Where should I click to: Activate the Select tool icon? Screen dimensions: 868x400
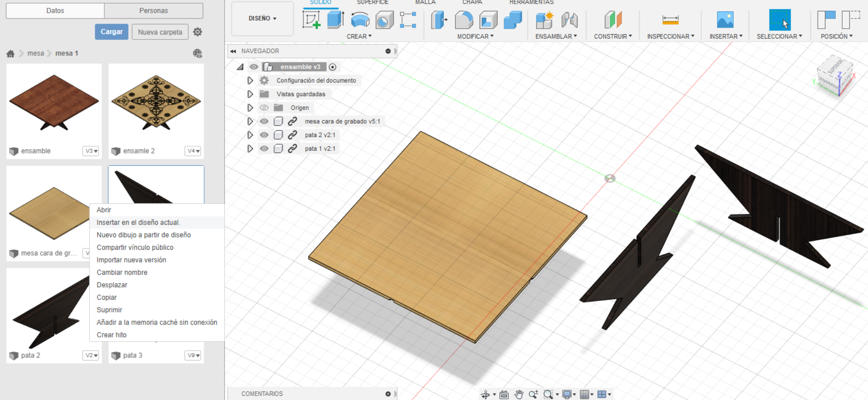(x=780, y=20)
